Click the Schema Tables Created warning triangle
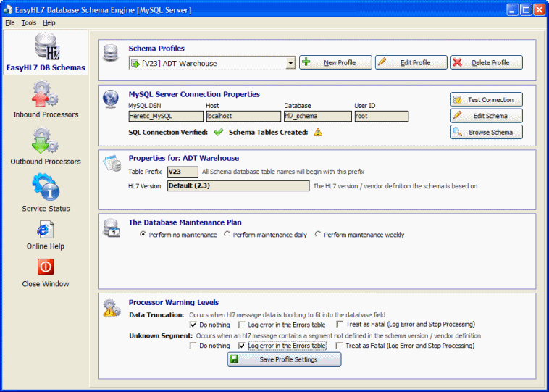The height and width of the screenshot is (392, 549). point(318,132)
